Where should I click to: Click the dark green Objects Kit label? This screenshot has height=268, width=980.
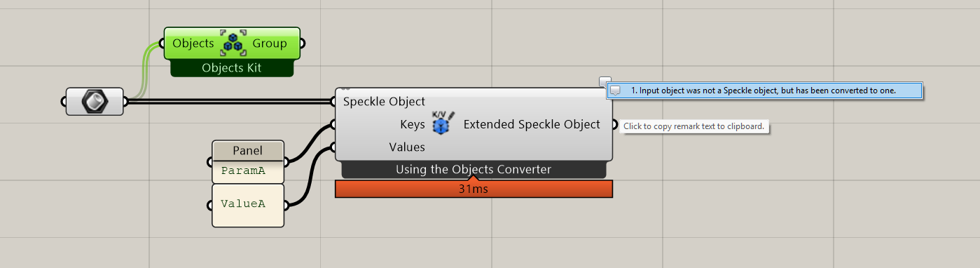coord(232,68)
